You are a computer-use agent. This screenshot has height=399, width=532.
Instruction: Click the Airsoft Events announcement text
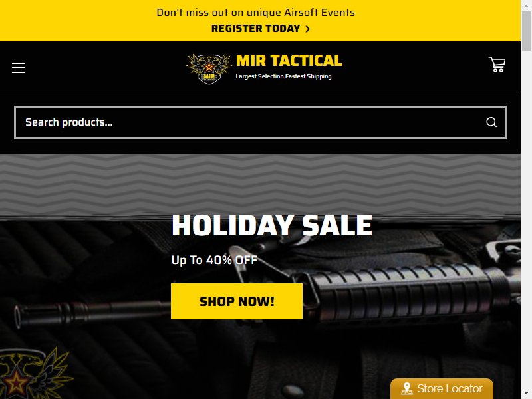click(255, 13)
